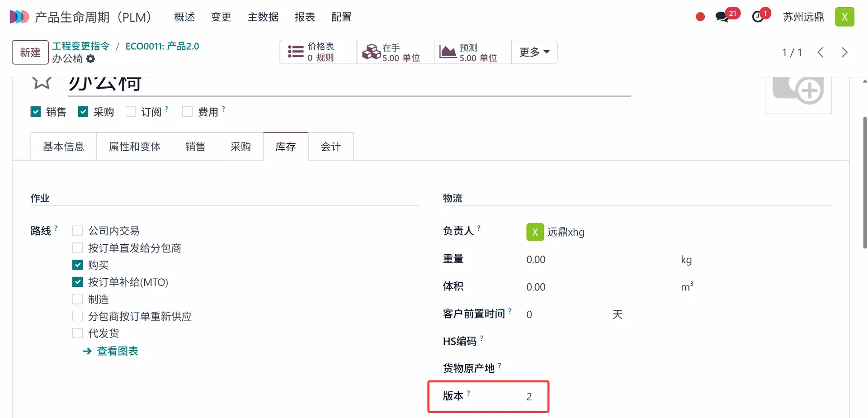This screenshot has height=418, width=868.
Task: Go to the previous record arrow
Action: tap(821, 52)
